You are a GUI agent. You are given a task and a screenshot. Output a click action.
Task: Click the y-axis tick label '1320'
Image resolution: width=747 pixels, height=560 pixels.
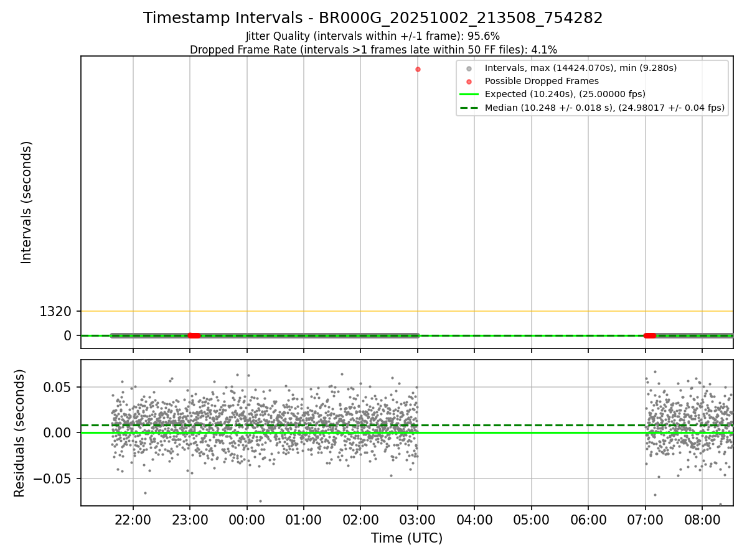click(55, 311)
